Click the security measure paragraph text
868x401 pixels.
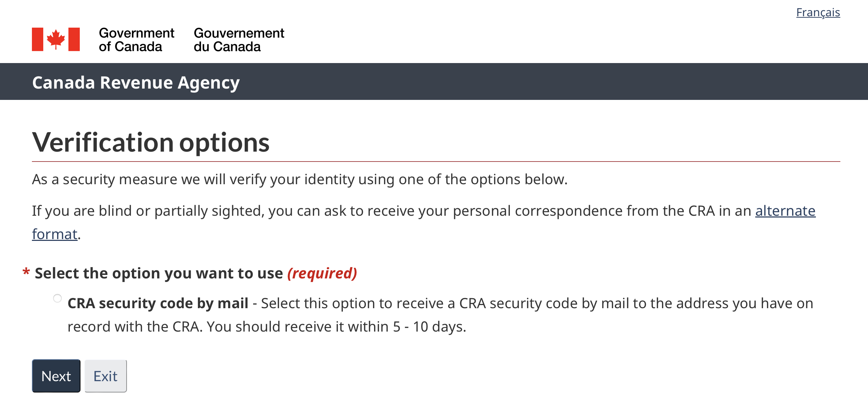click(x=300, y=180)
